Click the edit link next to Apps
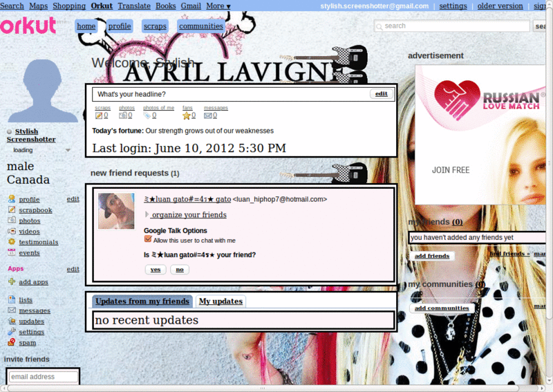The image size is (553, 392). point(73,269)
